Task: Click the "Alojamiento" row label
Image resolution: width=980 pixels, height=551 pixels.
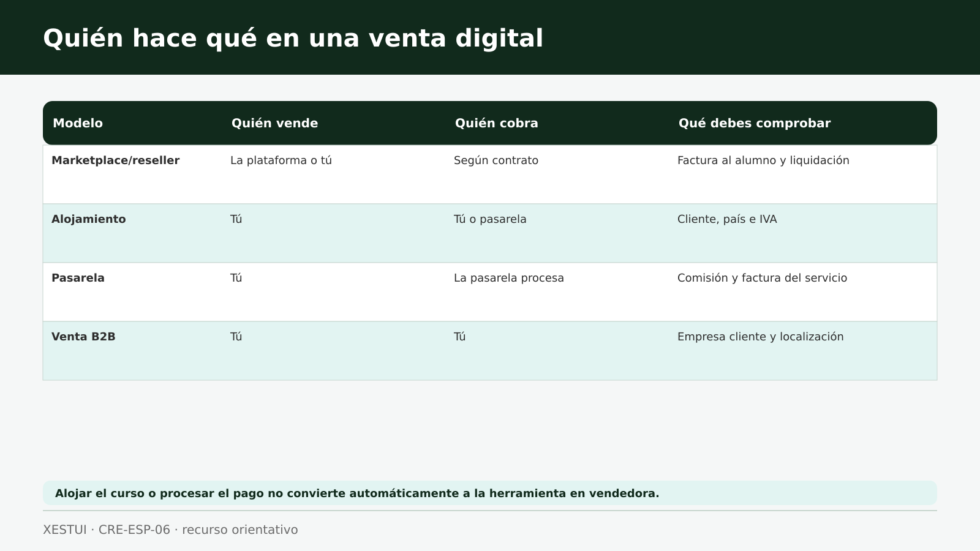Action: 88,219
